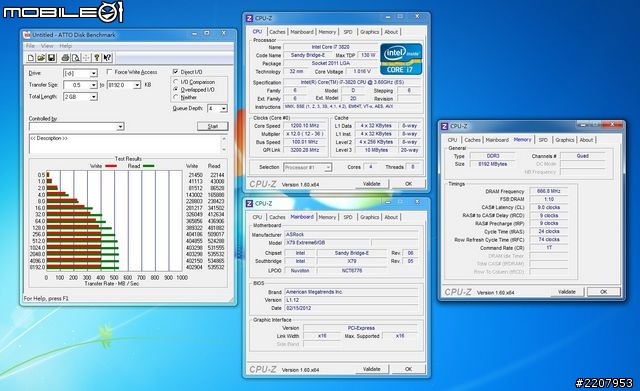Screen dimensions: 640x391
Task: Open the Transfer Size end dropdown showing 8192.0
Action: [137, 85]
